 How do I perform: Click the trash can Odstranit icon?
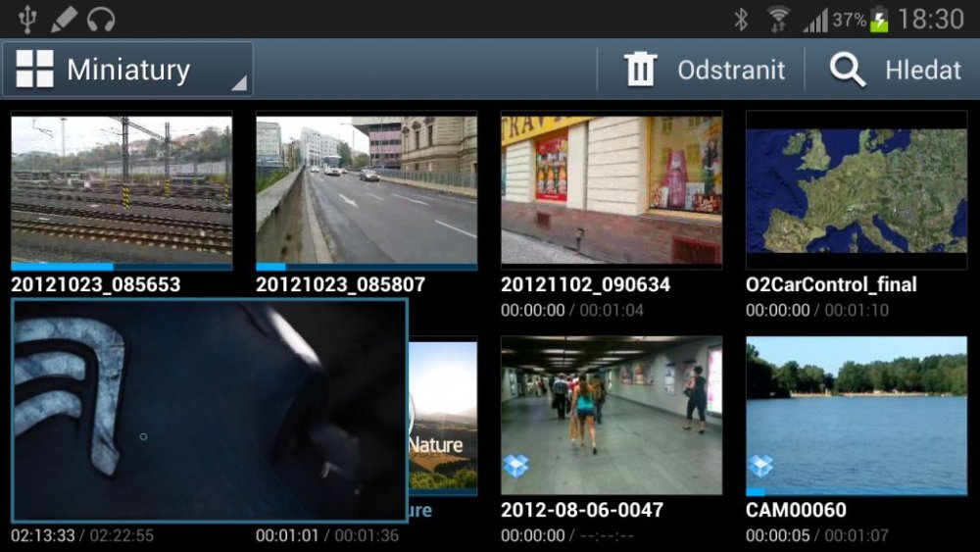click(x=641, y=70)
